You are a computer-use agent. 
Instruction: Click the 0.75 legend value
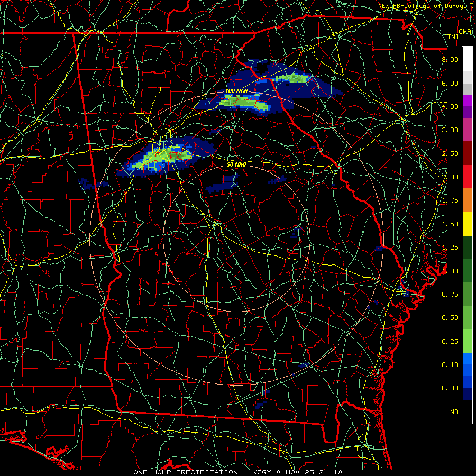(450, 295)
